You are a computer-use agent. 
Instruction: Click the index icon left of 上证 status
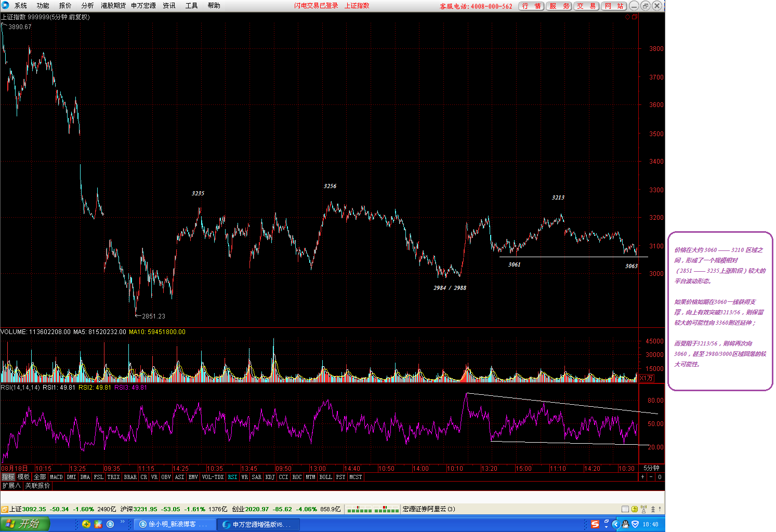[4, 509]
